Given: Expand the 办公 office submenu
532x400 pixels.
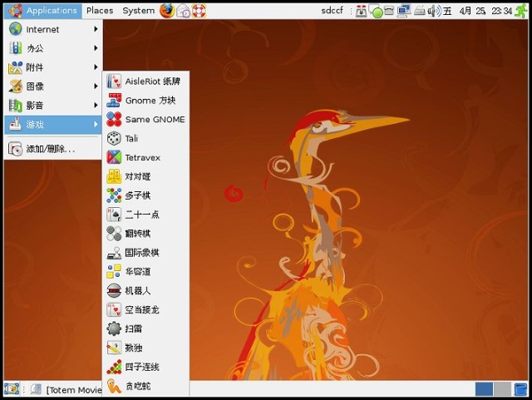Looking at the screenshot, I should click(53, 48).
